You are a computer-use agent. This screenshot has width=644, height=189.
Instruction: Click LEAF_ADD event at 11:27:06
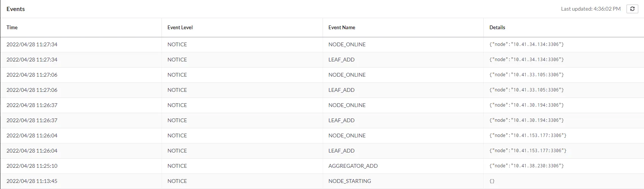pos(341,90)
